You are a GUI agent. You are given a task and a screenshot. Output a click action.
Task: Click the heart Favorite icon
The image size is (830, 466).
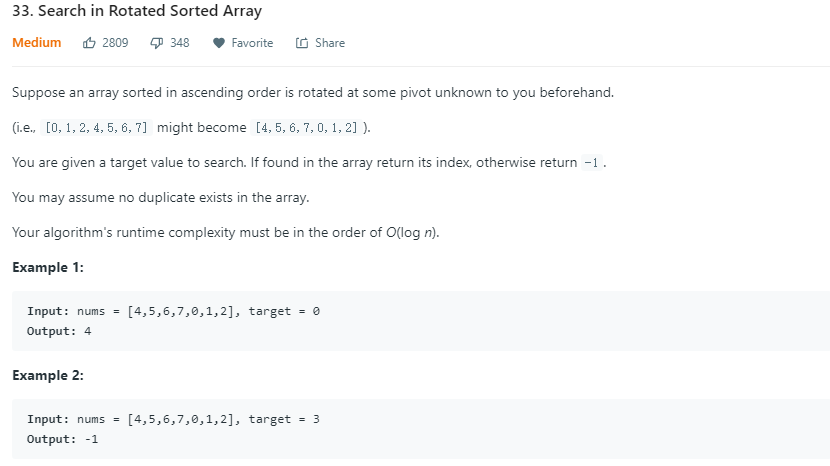coord(217,43)
